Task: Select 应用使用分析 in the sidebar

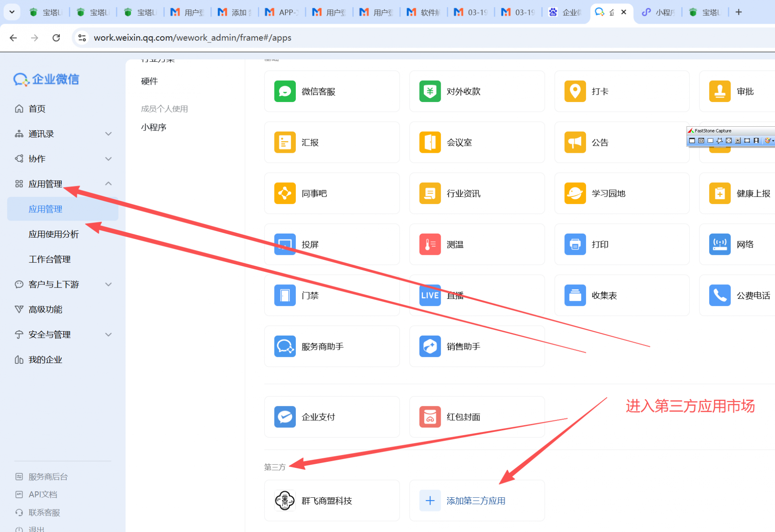Action: 53,234
